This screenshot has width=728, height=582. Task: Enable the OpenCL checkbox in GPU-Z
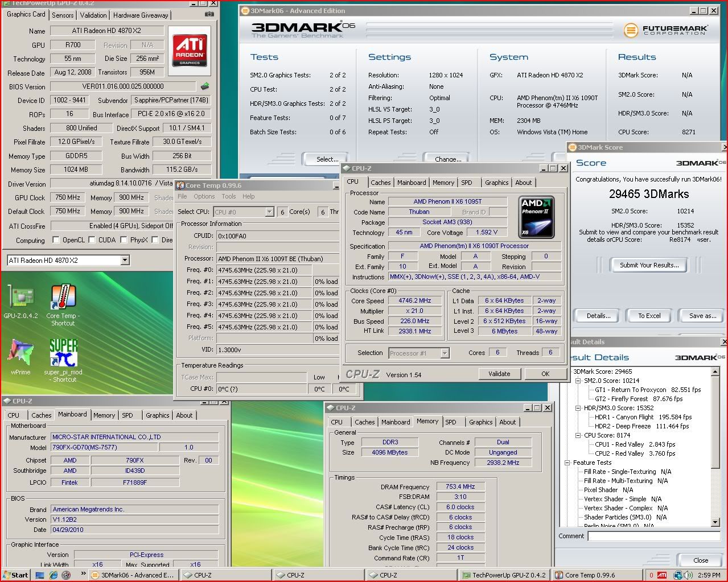(x=56, y=240)
